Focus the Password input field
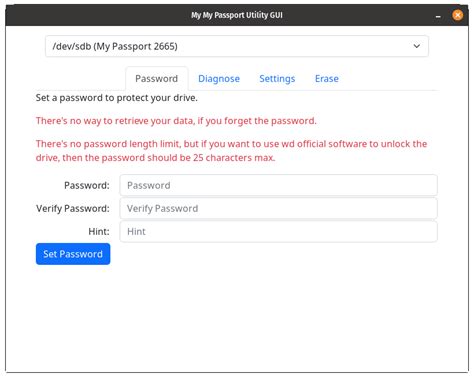 (x=278, y=185)
